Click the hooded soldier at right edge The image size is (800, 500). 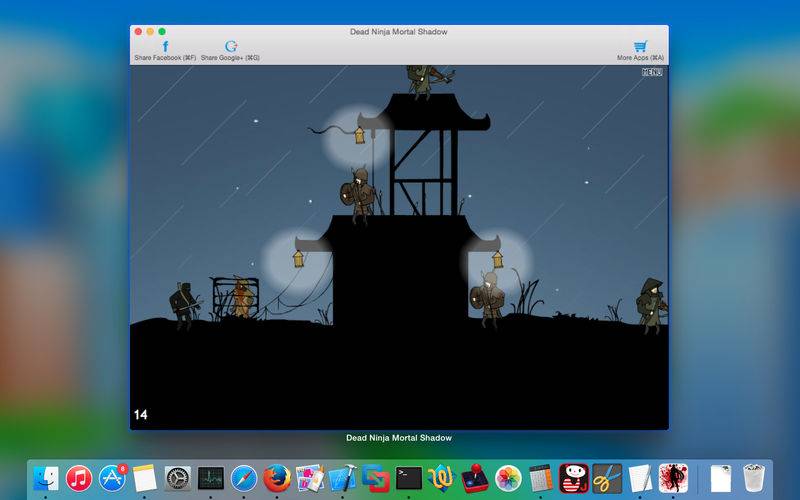tap(651, 305)
